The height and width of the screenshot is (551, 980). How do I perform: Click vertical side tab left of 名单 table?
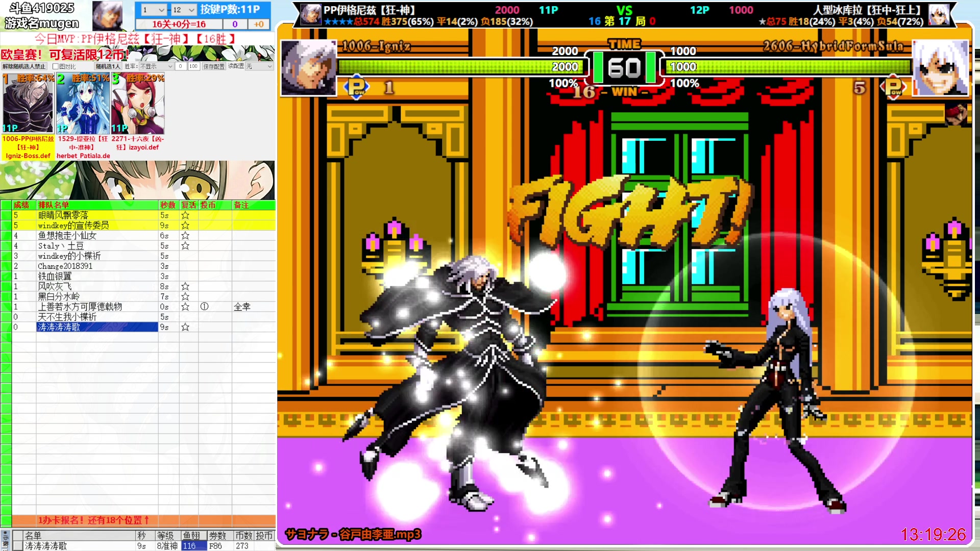pos(5,540)
